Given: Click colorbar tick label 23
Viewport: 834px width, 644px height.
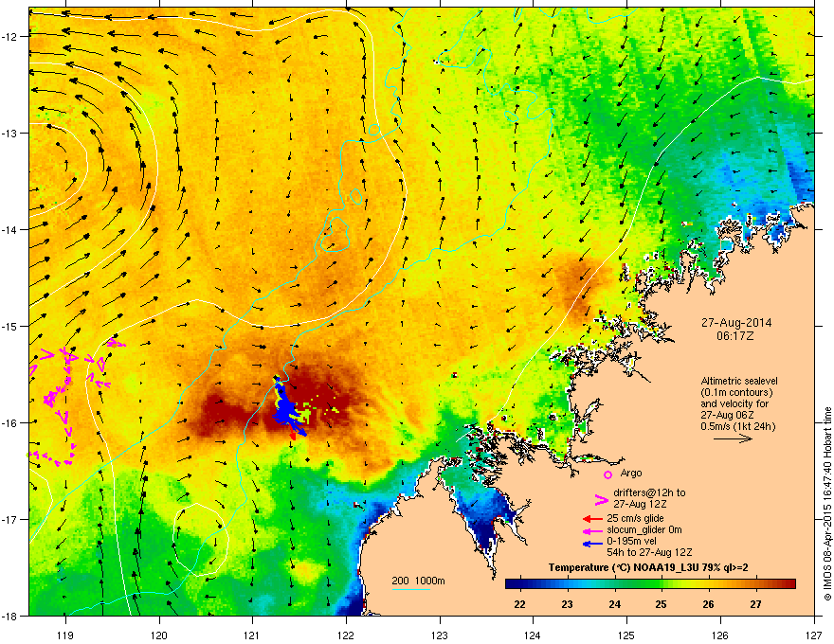Looking at the screenshot, I should pos(567,604).
